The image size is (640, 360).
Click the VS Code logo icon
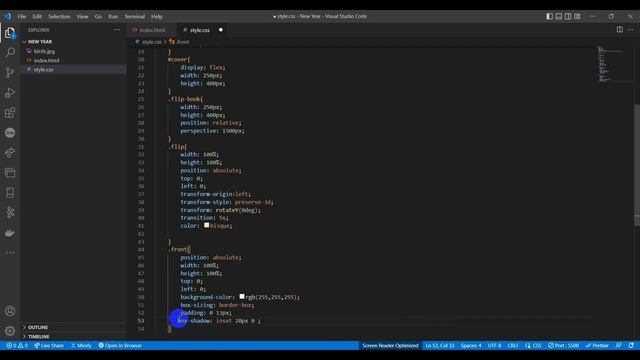pos(8,16)
